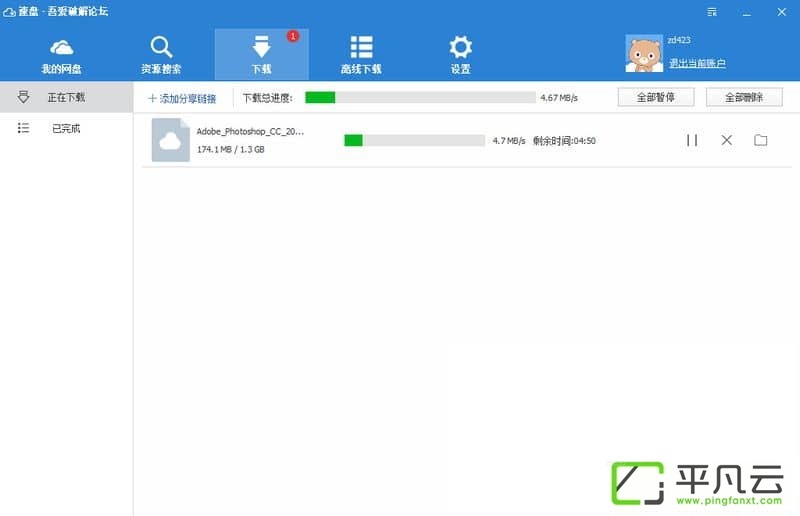
Task: Open folder for the Adobe Photoshop download
Action: (760, 140)
